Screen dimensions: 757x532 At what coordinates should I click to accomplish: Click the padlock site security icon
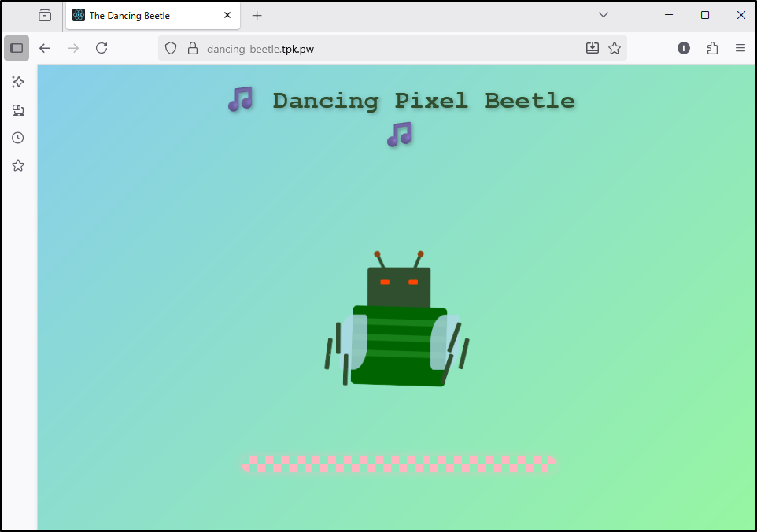pyautogui.click(x=192, y=48)
